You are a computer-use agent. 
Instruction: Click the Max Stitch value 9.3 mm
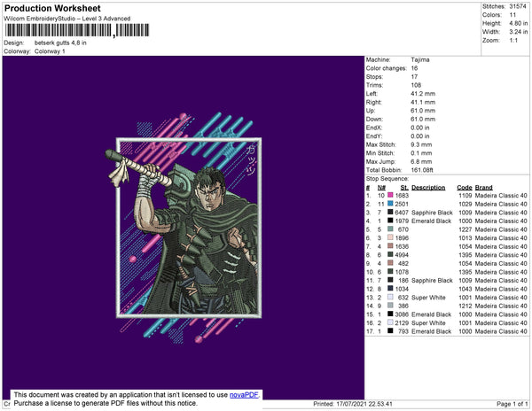[421, 144]
